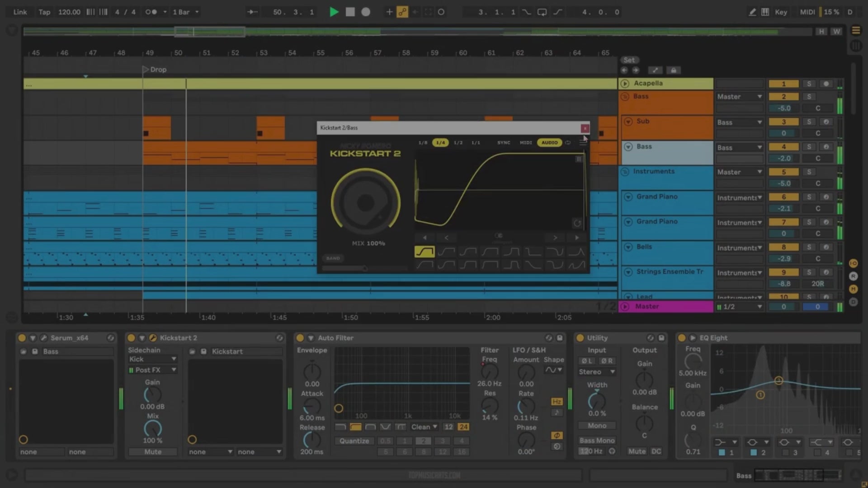Enable Draw Mode pencil icon

pos(752,12)
